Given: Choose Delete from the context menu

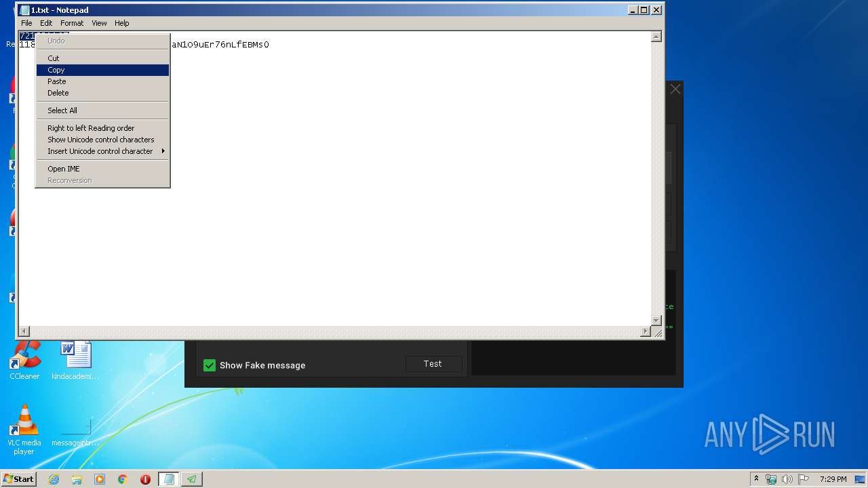Looking at the screenshot, I should click(102, 93).
